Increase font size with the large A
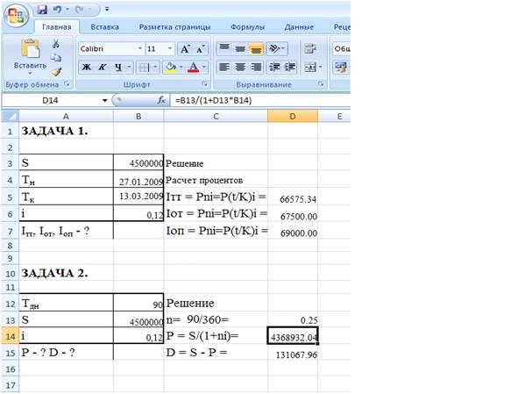Screen dimensions: 532x394 [186, 49]
